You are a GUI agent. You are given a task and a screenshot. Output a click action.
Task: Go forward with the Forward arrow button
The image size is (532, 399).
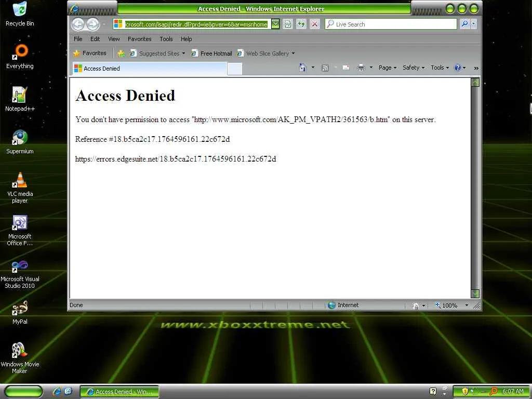coord(92,24)
